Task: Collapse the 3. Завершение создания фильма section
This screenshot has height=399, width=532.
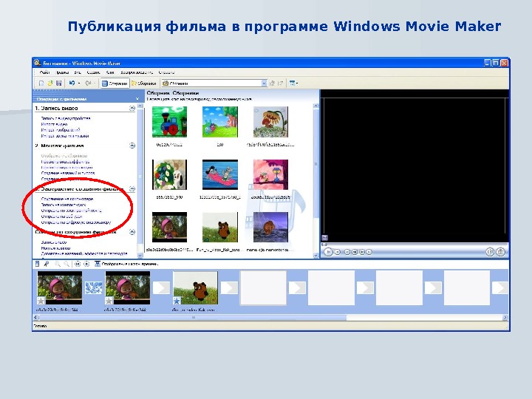Action: (132, 188)
